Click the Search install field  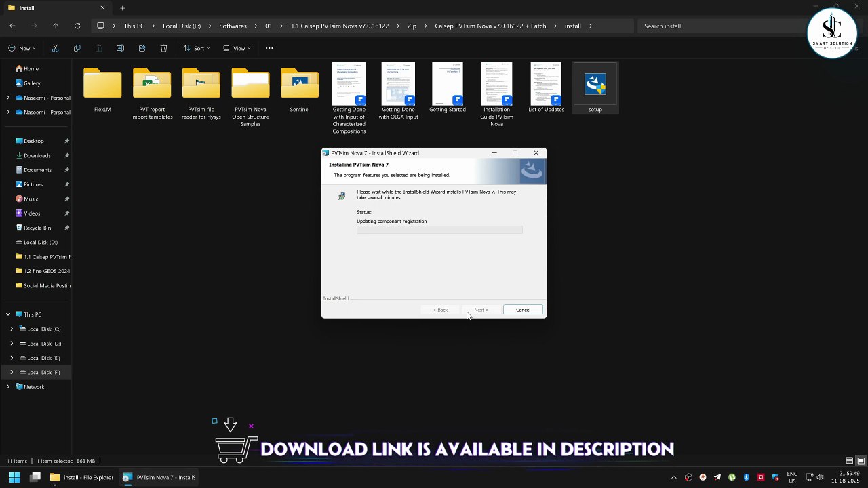tap(719, 26)
